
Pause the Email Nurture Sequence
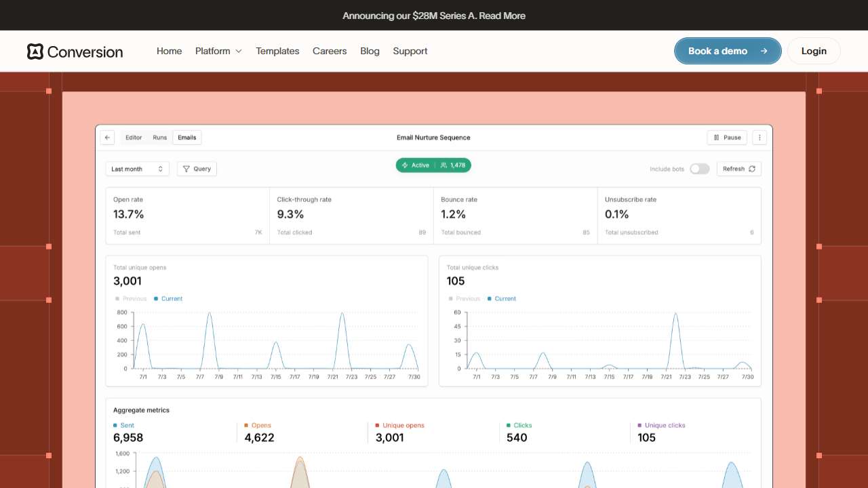tap(727, 138)
